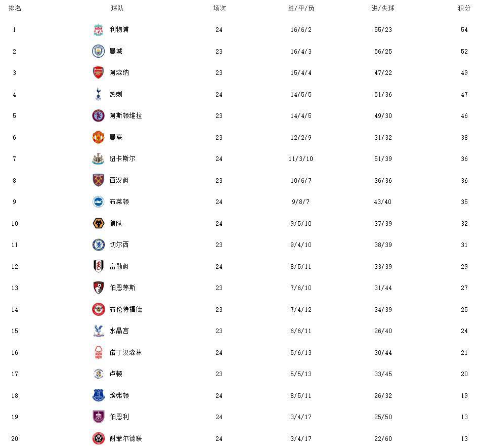Open the 谢菲尔德联 team link
Screen dimensions: 478x448
(125, 438)
